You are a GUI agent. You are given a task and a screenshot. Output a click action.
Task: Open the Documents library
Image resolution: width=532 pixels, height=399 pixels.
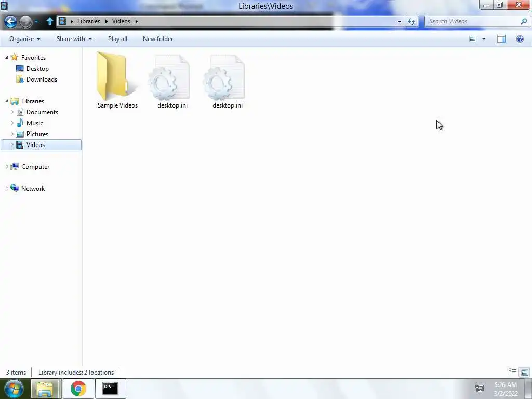pyautogui.click(x=42, y=112)
